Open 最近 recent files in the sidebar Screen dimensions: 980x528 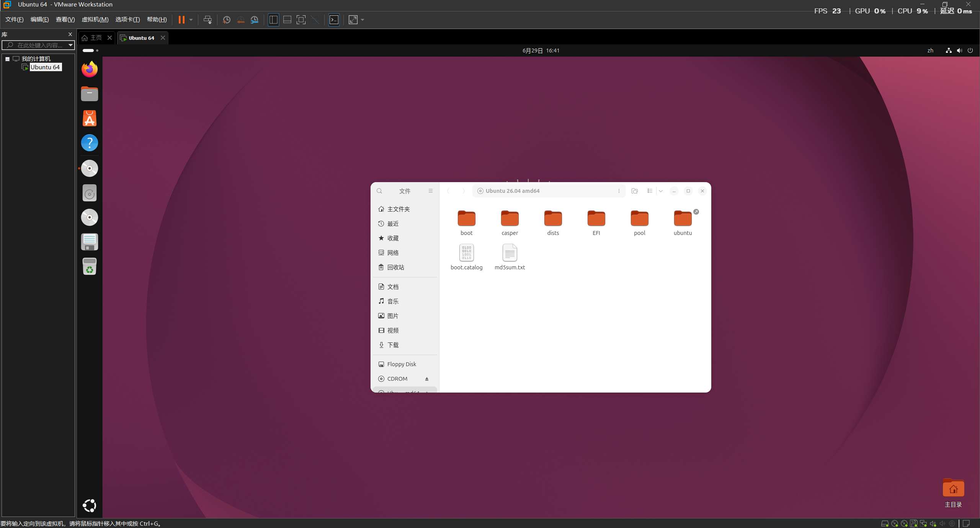[x=405, y=224]
